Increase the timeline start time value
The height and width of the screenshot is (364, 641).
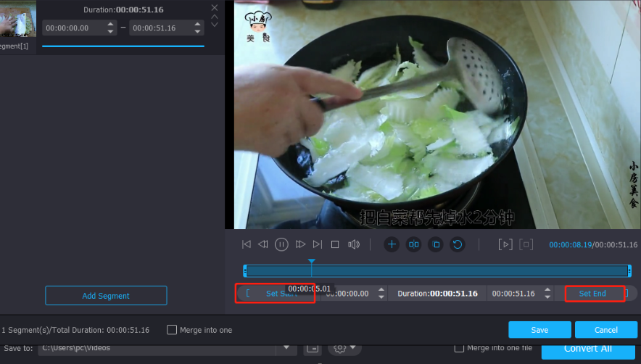click(x=381, y=290)
